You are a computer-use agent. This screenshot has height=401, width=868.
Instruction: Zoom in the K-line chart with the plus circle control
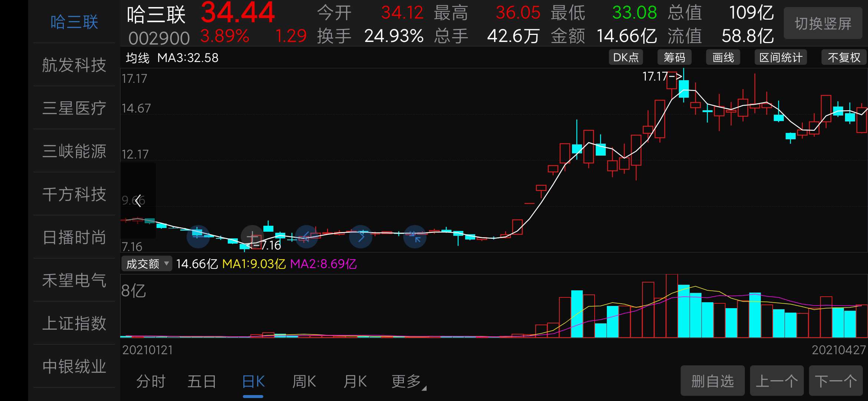[252, 237]
